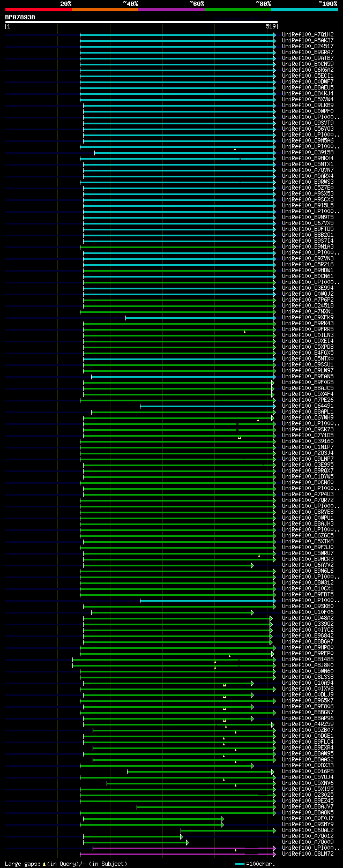Click label UniRef100_Q6K6A2

coord(308,70)
